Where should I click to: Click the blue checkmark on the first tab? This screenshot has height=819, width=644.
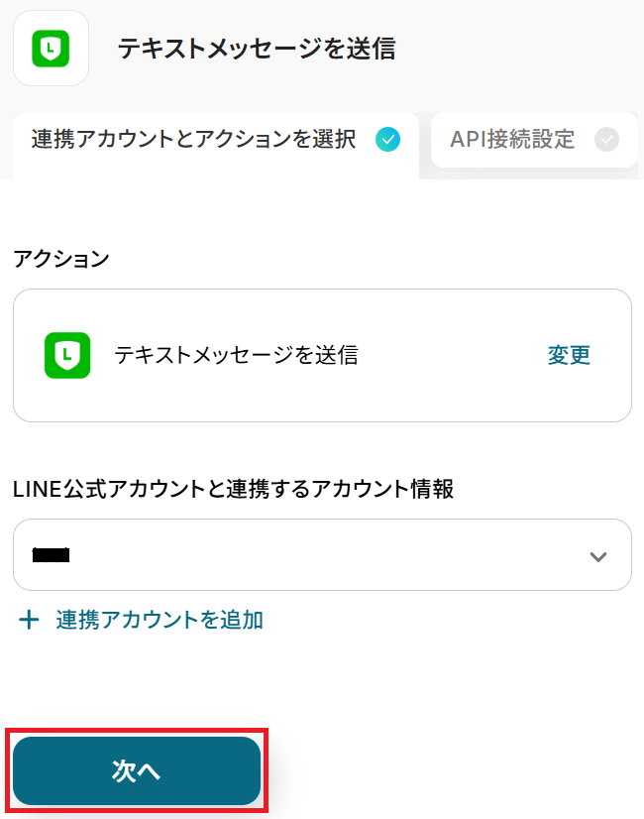click(x=388, y=139)
